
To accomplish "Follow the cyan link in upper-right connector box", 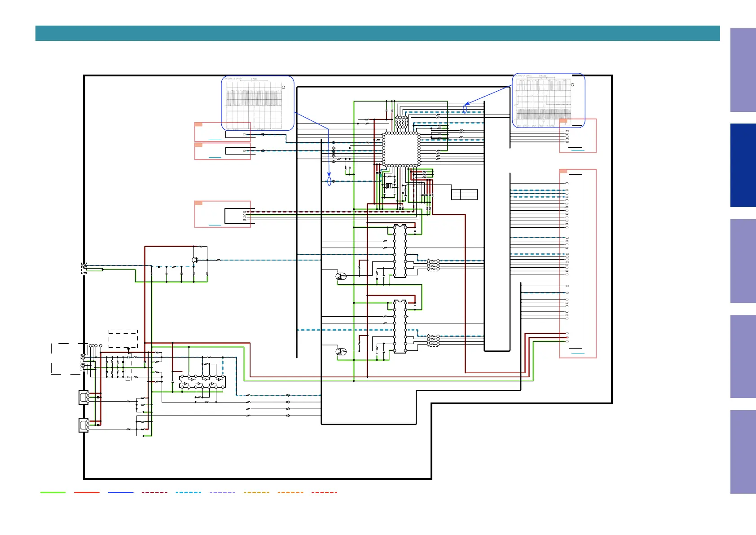I will pos(578,150).
